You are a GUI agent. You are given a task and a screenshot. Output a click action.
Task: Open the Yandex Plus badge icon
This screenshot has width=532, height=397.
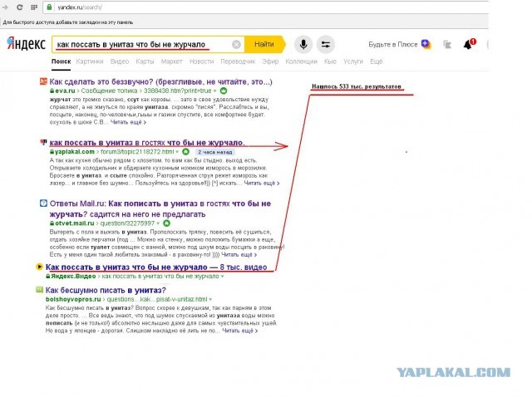[426, 44]
